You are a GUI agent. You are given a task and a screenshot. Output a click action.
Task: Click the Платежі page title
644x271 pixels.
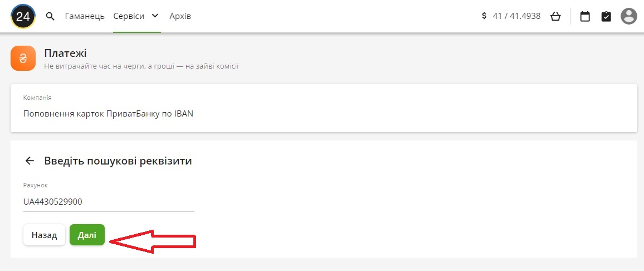point(66,54)
